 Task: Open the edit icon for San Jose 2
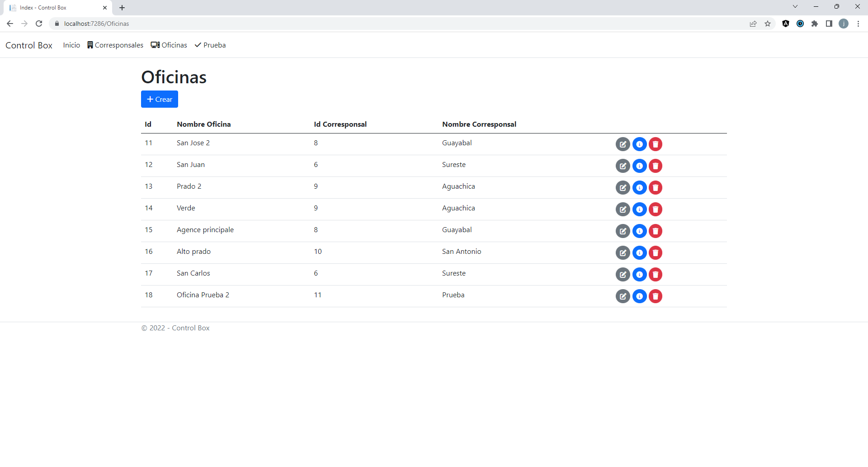tap(623, 144)
